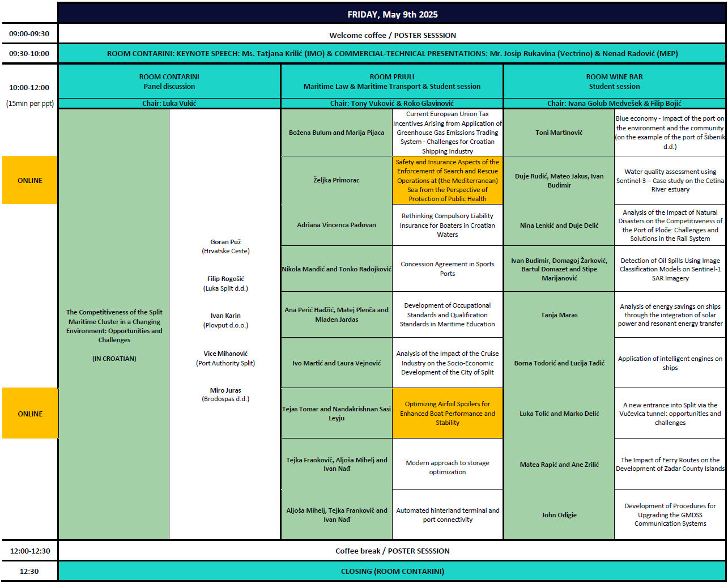Viewport: 728px width, 583px height.
Task: Click the Vučevica tunnel paper title
Action: click(670, 414)
